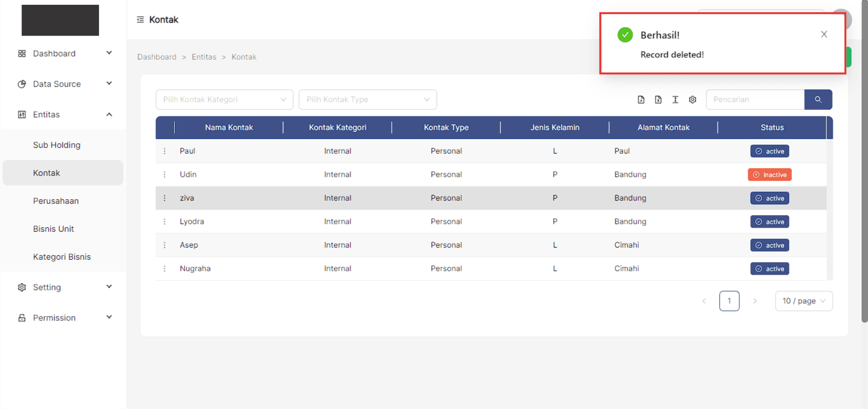The height and width of the screenshot is (409, 868).
Task: Select page 1 in pagination
Action: pos(729,301)
